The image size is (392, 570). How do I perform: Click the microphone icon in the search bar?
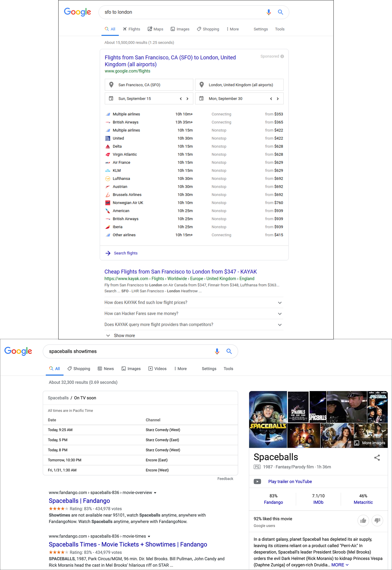point(268,12)
